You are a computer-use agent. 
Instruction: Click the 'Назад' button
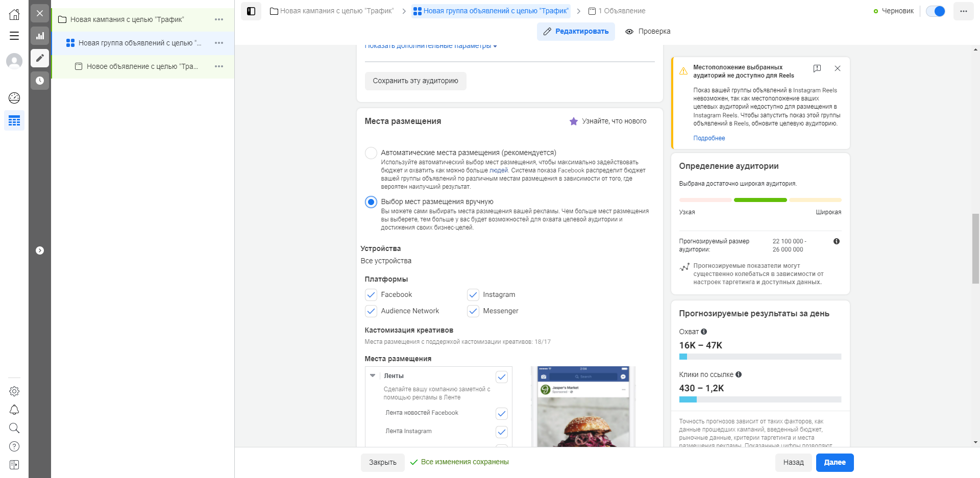click(x=794, y=463)
